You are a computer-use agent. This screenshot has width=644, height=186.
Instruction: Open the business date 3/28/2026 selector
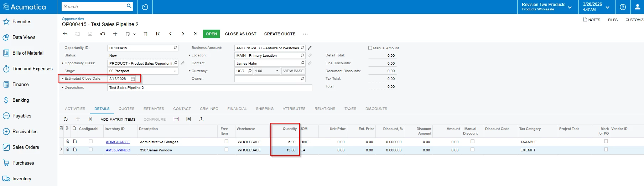(x=596, y=7)
